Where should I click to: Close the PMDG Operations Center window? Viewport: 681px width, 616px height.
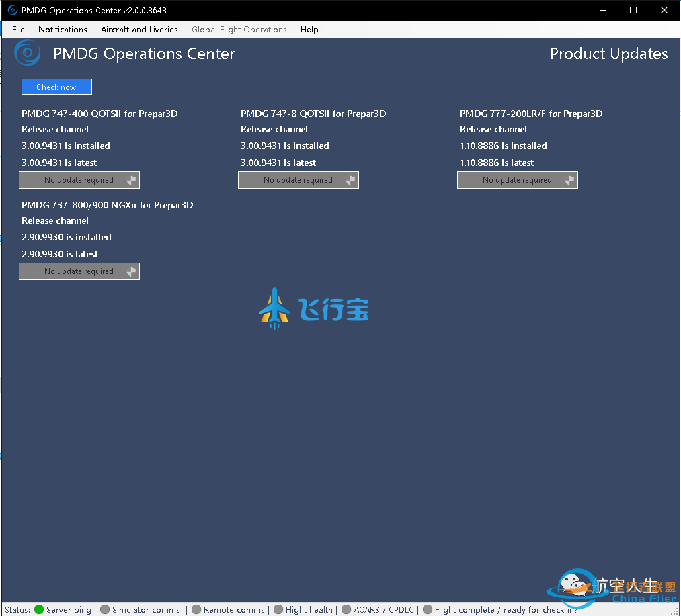click(x=664, y=10)
